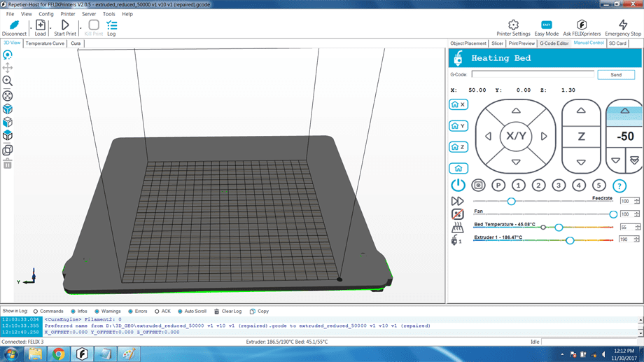Click the P park button
Screen dimensions: 644x362
[x=498, y=186]
